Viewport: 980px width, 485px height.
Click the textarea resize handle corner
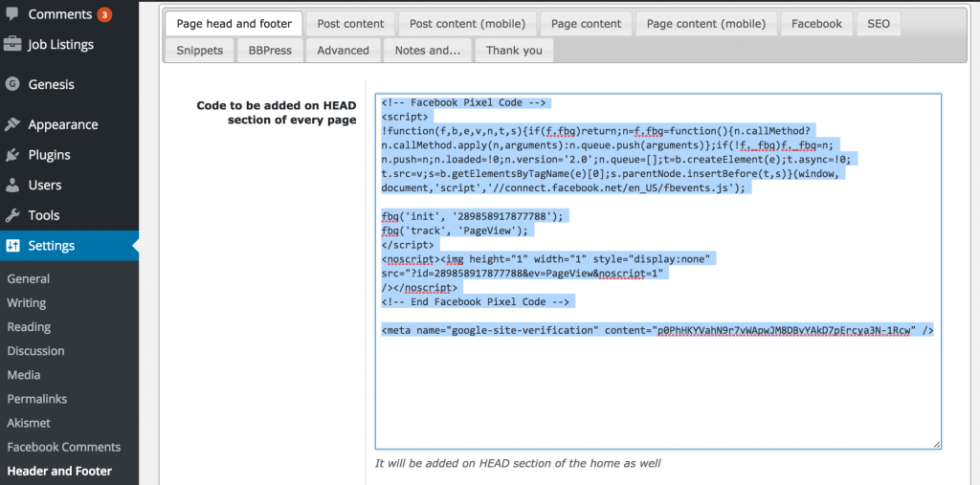pos(936,445)
